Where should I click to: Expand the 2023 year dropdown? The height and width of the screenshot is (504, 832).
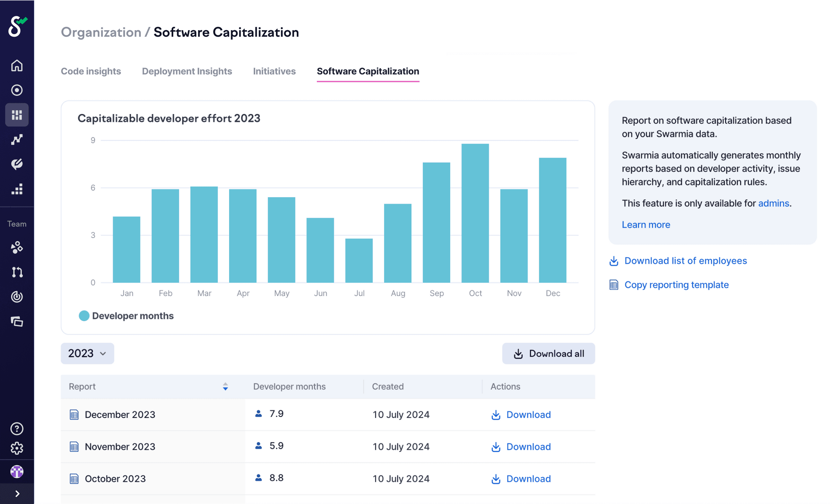point(87,353)
